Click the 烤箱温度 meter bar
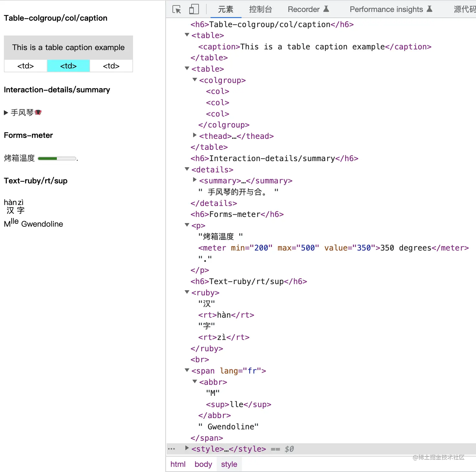 coord(57,159)
